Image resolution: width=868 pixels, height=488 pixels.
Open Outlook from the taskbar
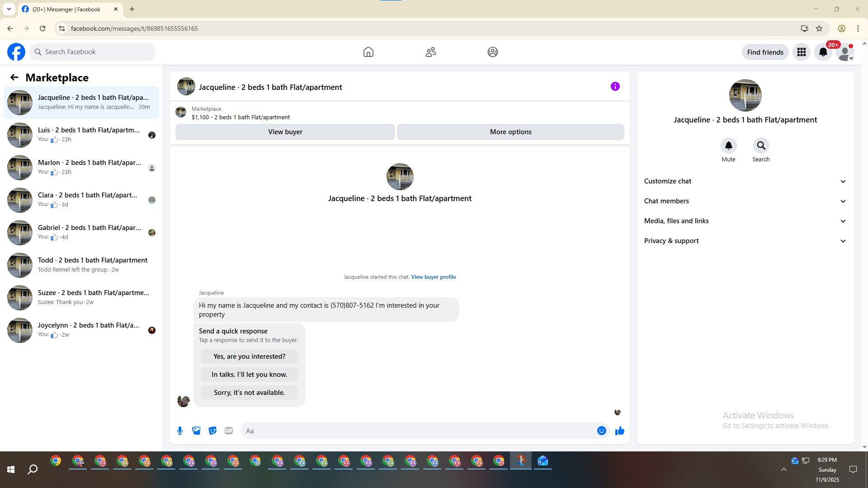point(543,461)
